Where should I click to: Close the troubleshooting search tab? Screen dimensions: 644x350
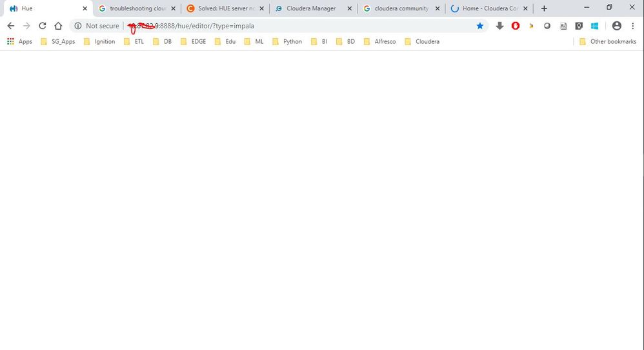tap(174, 8)
